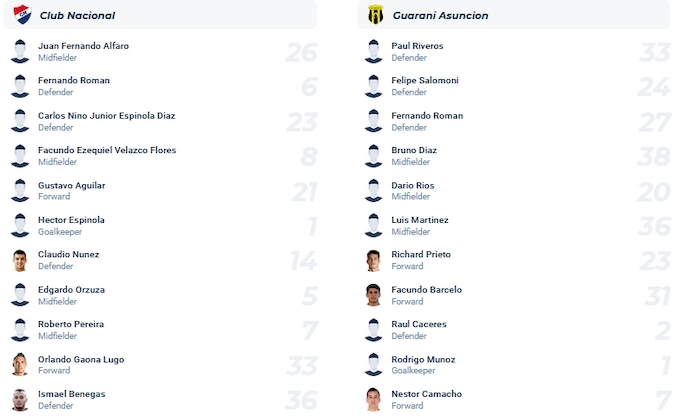Open Gustavo Aguilar's player name link
Viewport: 690px width, 417px height.
(71, 185)
